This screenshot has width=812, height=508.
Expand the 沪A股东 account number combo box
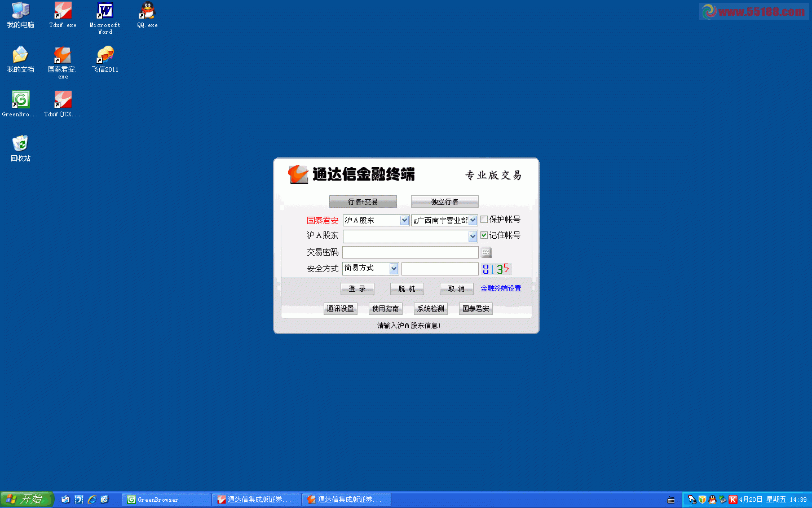[x=473, y=237]
